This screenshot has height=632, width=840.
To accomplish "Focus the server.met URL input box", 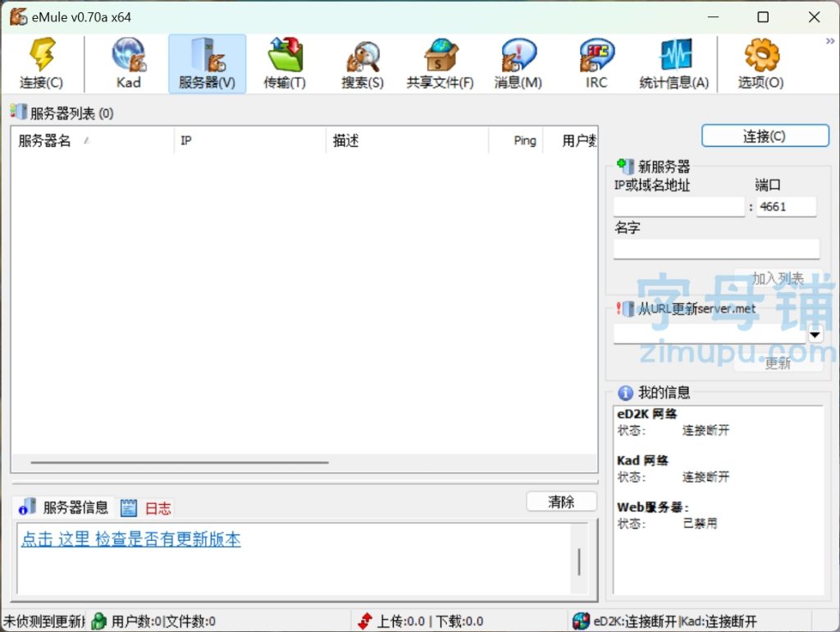I will pos(710,335).
